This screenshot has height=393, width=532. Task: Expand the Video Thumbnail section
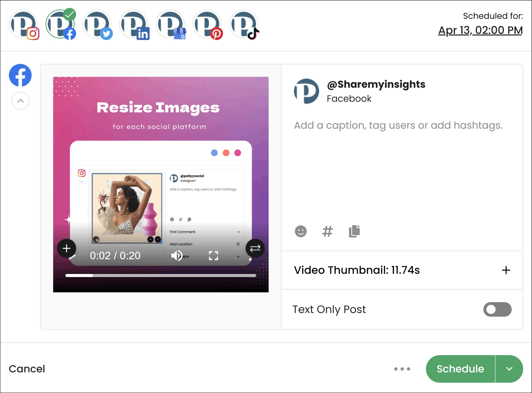402,270
